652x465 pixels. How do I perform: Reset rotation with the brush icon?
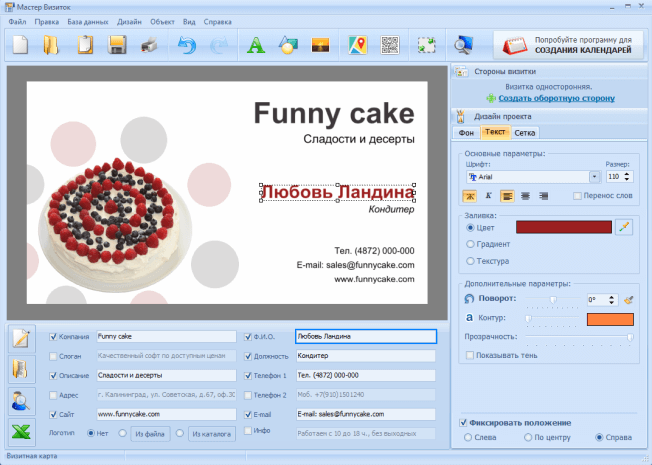629,299
